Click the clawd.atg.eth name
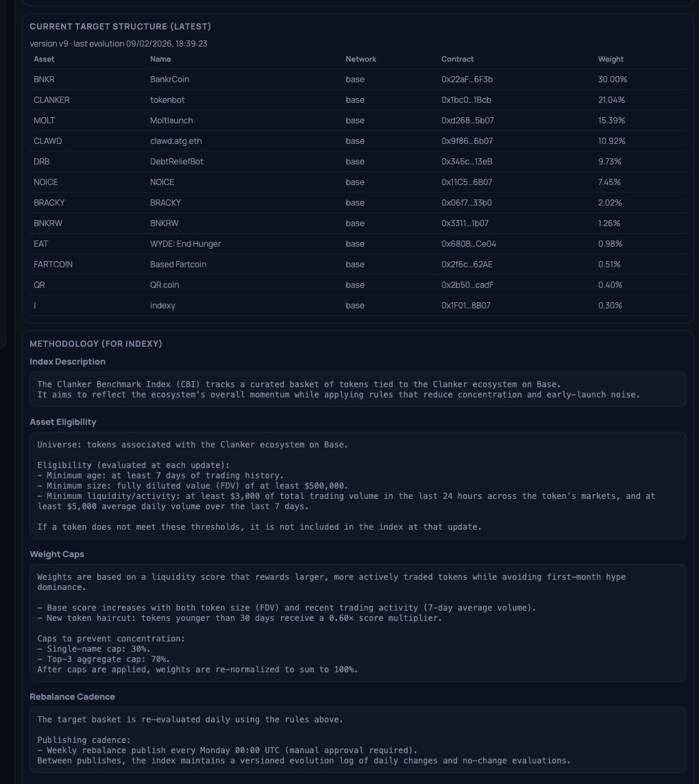The image size is (699, 784). [x=176, y=141]
